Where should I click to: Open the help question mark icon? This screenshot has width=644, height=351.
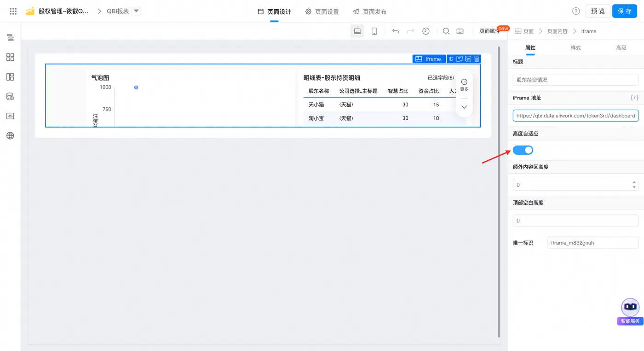click(576, 11)
